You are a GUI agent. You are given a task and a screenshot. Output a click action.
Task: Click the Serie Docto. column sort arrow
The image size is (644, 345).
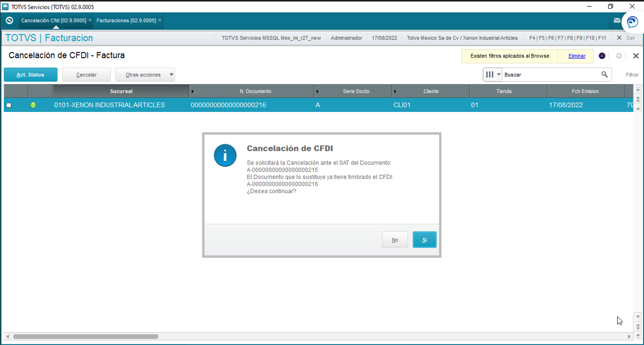[x=317, y=91]
